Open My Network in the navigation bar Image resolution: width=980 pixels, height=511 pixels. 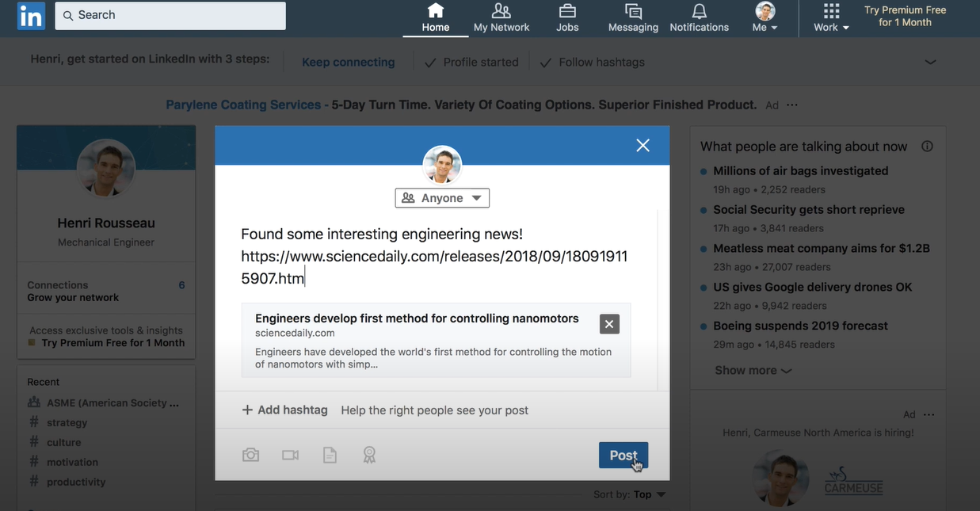501,17
